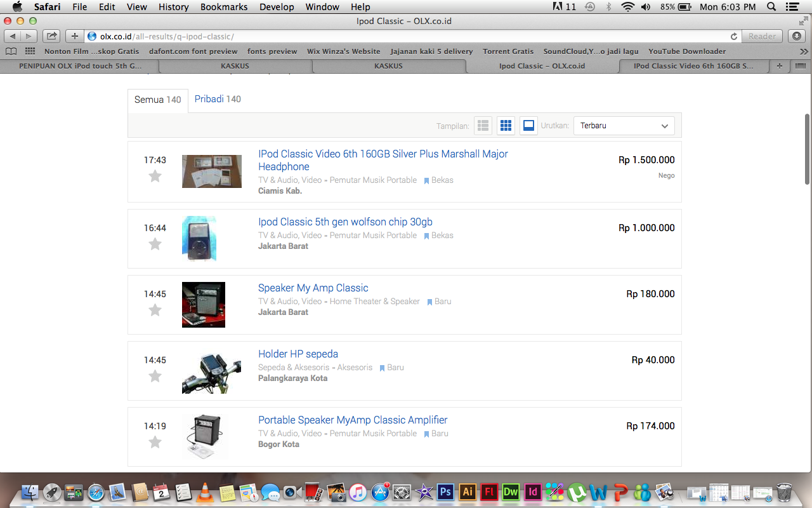Select the Semua 140 tab
This screenshot has height=508, width=812.
tap(158, 100)
